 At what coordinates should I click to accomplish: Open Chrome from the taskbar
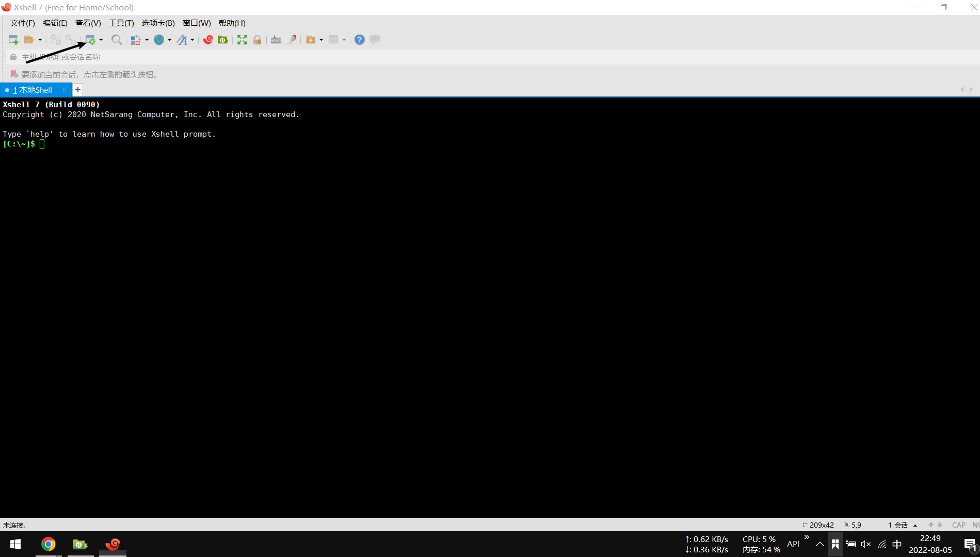click(x=49, y=544)
